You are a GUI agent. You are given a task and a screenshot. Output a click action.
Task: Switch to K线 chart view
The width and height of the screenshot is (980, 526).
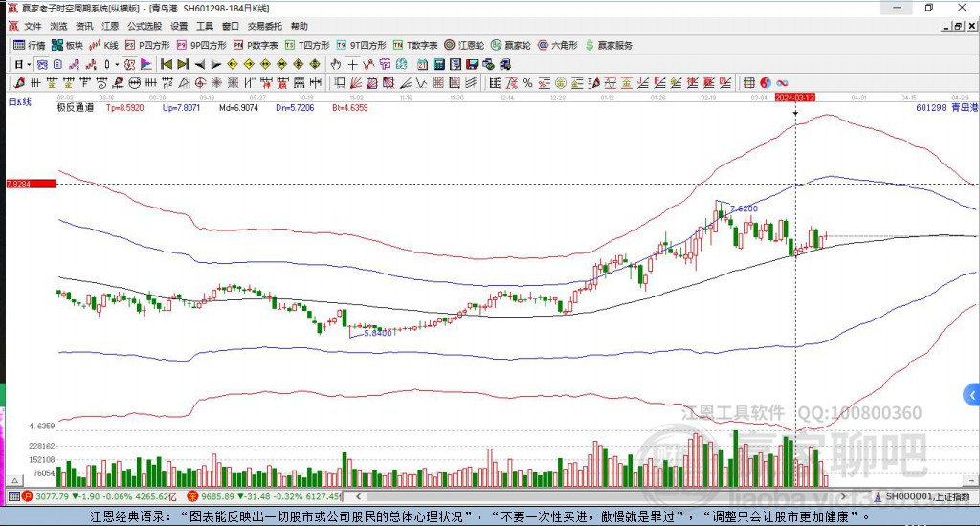tap(103, 45)
